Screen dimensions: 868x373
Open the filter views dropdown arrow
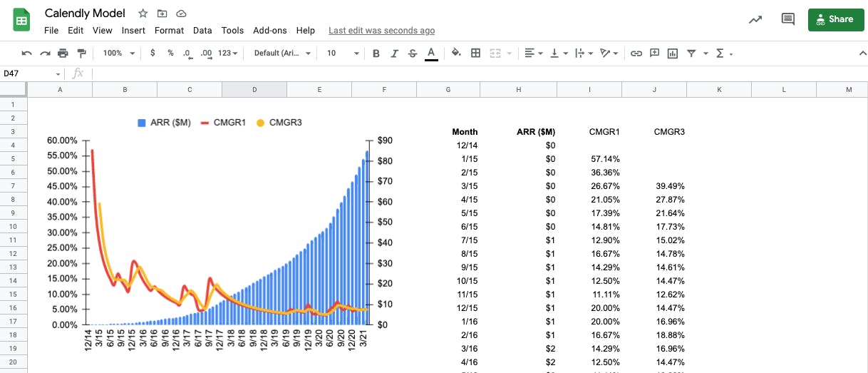pos(706,53)
